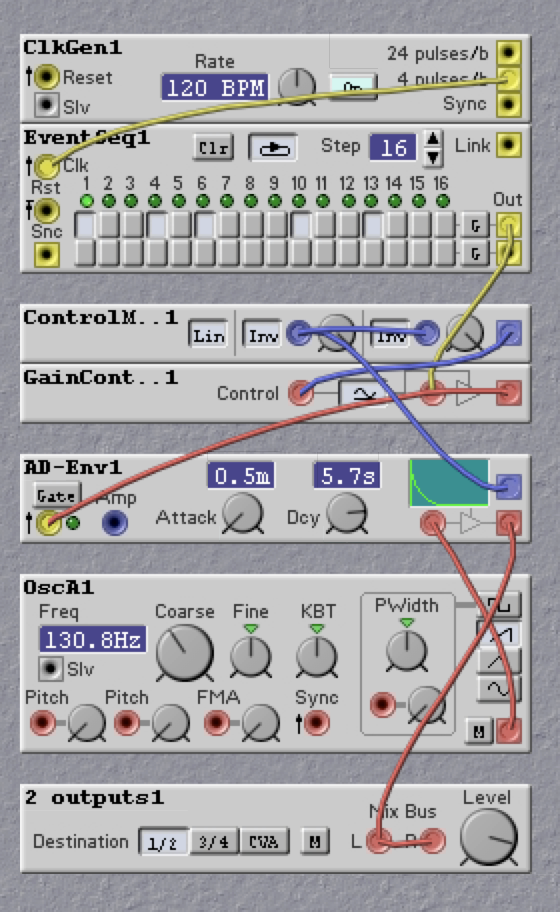Click the Clr button on EventSeq1
Viewport: 560px width, 912px height.
tap(213, 148)
